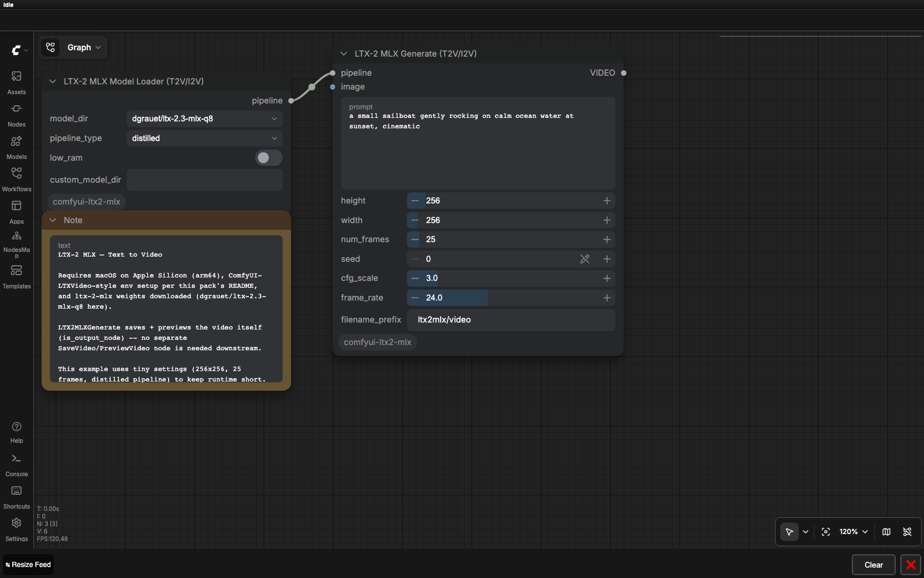Click the prompt text area
This screenshot has width=924, height=578.
[478, 143]
